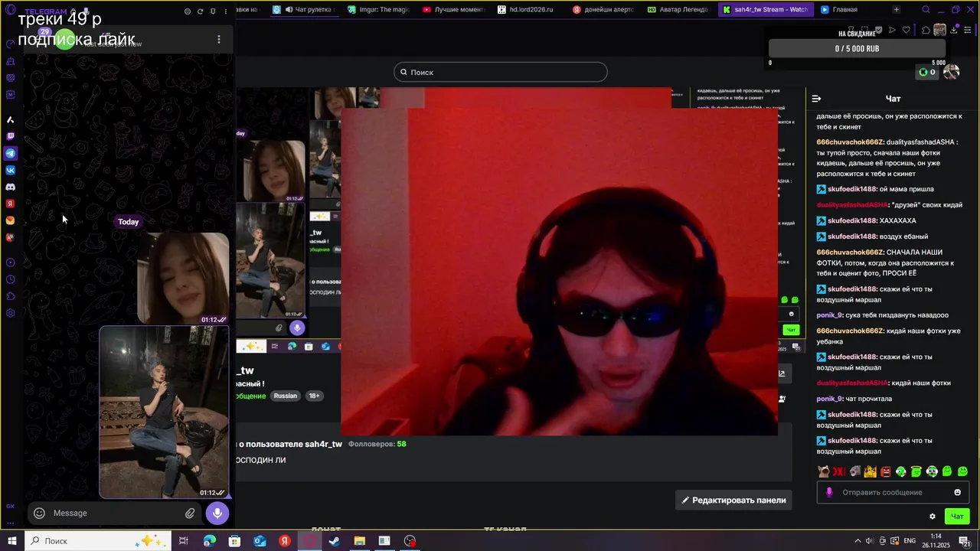
Task: Open VK in Opera sidebar
Action: (10, 170)
